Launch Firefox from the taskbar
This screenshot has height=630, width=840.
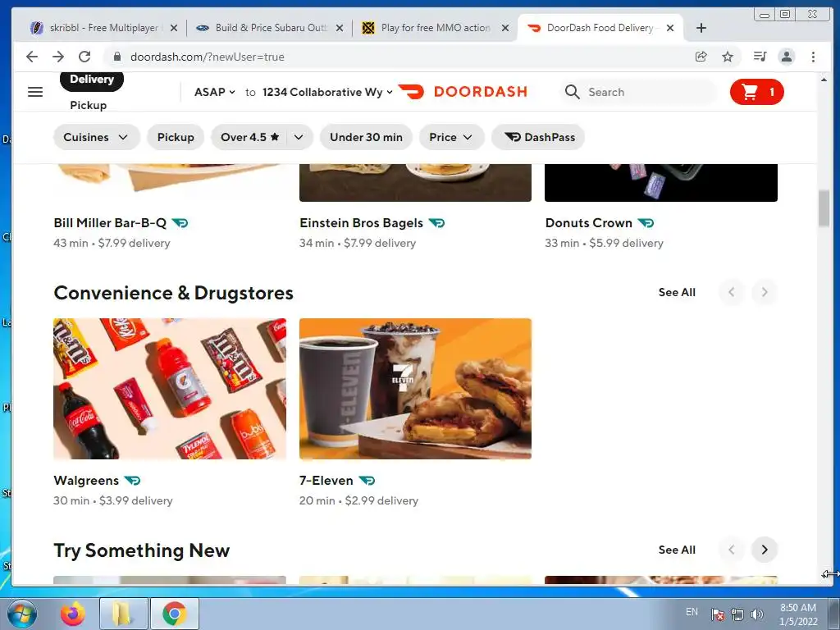pyautogui.click(x=72, y=614)
